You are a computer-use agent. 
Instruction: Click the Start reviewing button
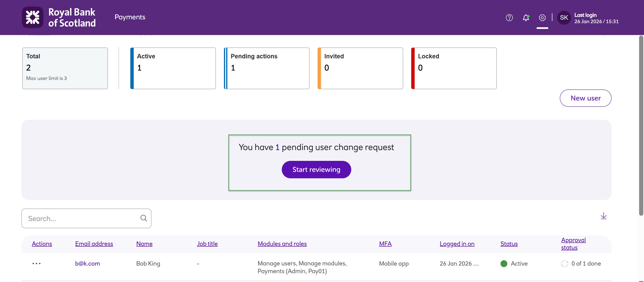coord(316,170)
